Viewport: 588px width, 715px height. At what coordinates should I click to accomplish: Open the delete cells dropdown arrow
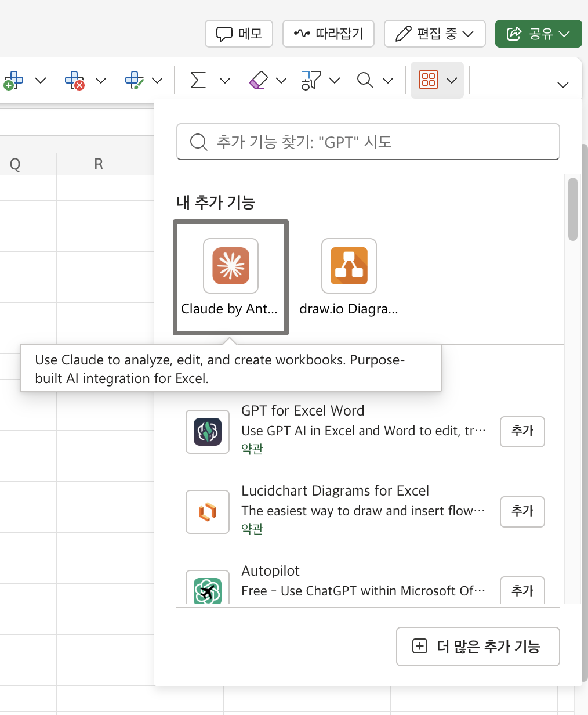[101, 80]
